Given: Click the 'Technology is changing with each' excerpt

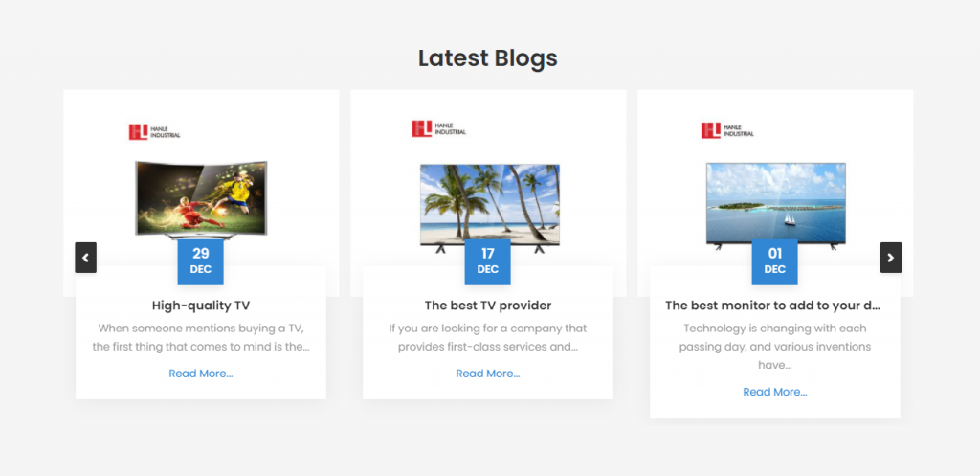Looking at the screenshot, I should click(775, 347).
